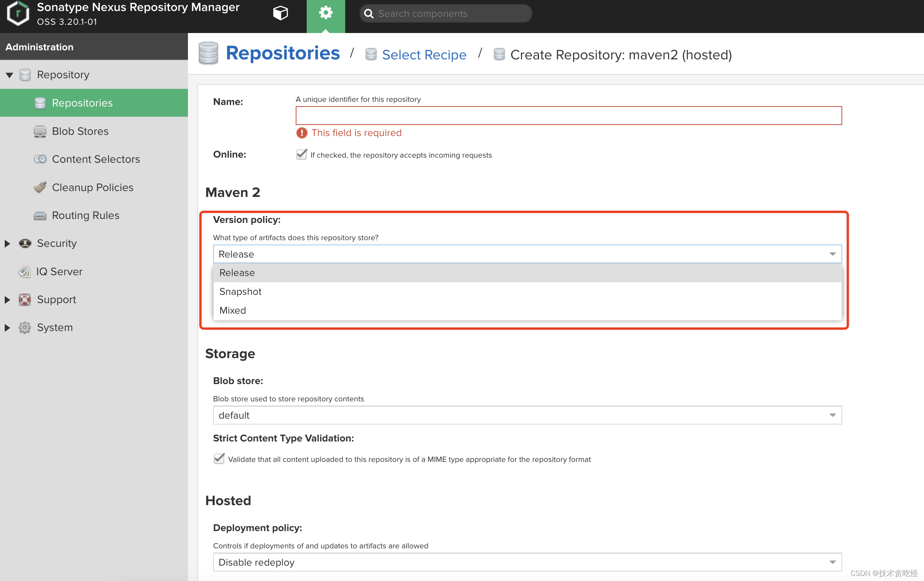Click the Content Selectors icon in sidebar
924x581 pixels.
41,159
